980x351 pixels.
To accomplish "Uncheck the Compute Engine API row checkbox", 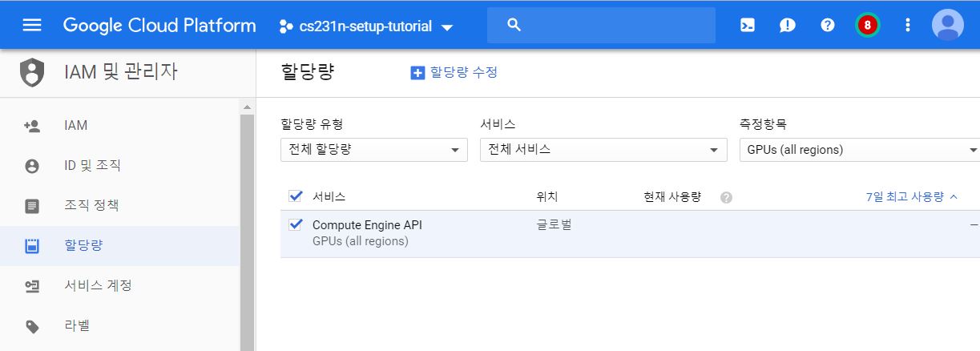I will (x=295, y=225).
